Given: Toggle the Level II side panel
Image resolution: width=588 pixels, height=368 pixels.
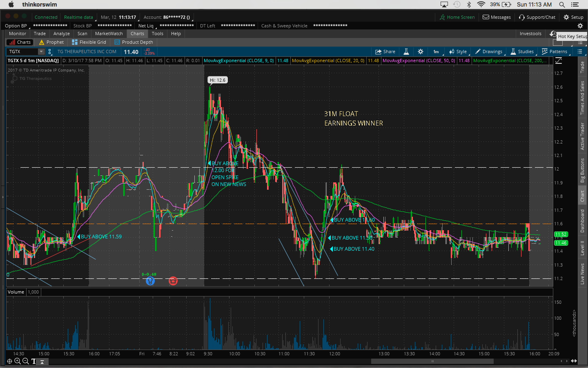Looking at the screenshot, I should (x=583, y=248).
